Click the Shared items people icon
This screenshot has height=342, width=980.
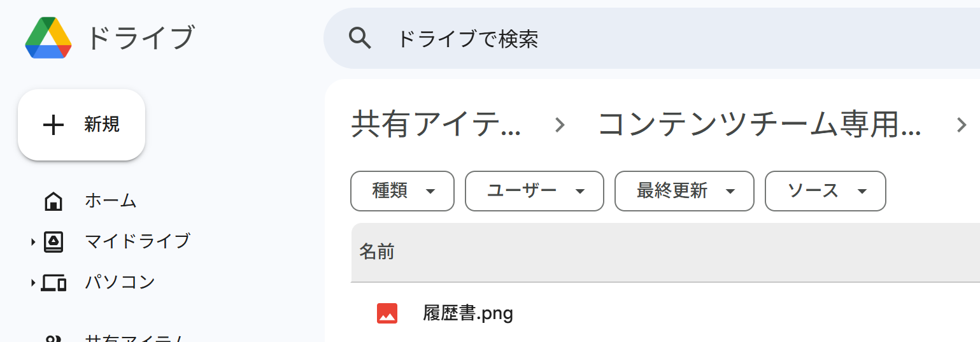click(53, 338)
